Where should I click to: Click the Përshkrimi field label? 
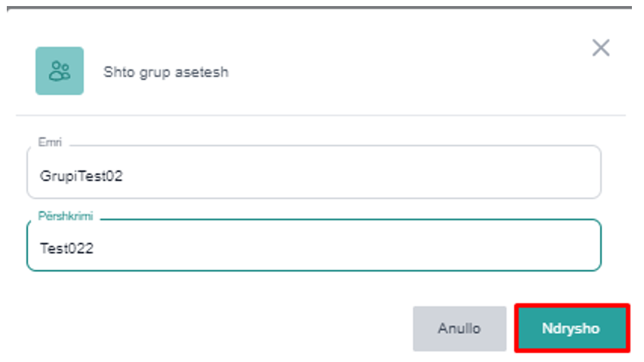coord(66,216)
